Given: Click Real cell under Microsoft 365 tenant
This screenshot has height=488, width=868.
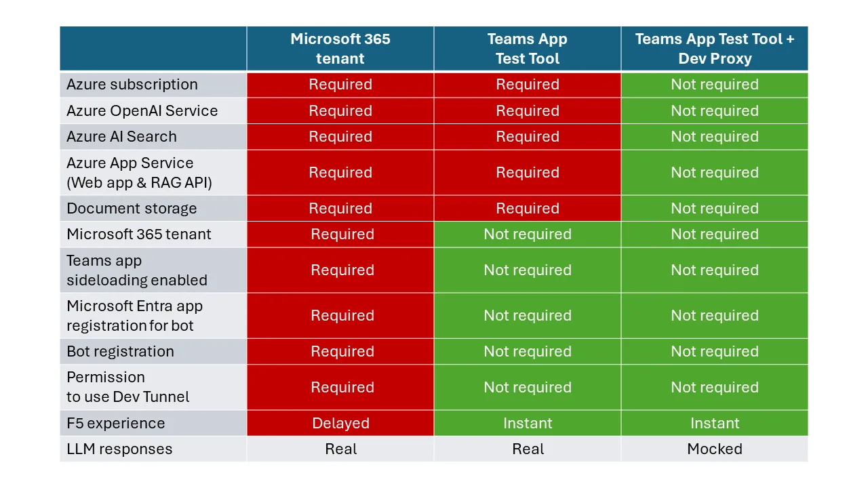Looking at the screenshot, I should [x=340, y=449].
